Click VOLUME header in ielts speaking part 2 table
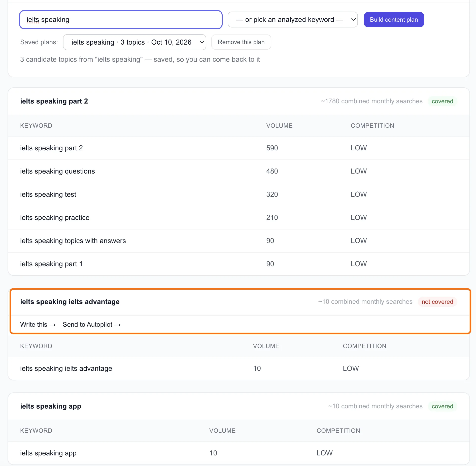Viewport: 476px width, 466px height. pos(279,126)
